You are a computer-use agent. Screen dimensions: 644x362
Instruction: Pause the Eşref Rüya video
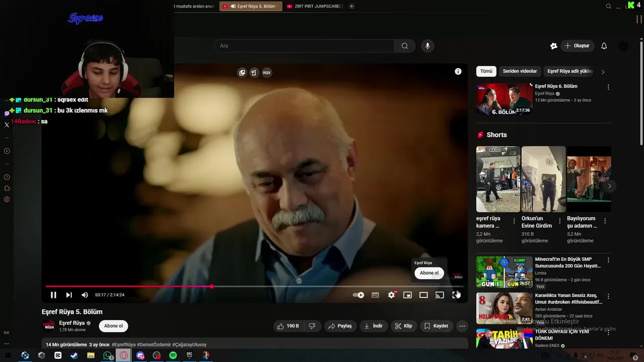(x=53, y=295)
